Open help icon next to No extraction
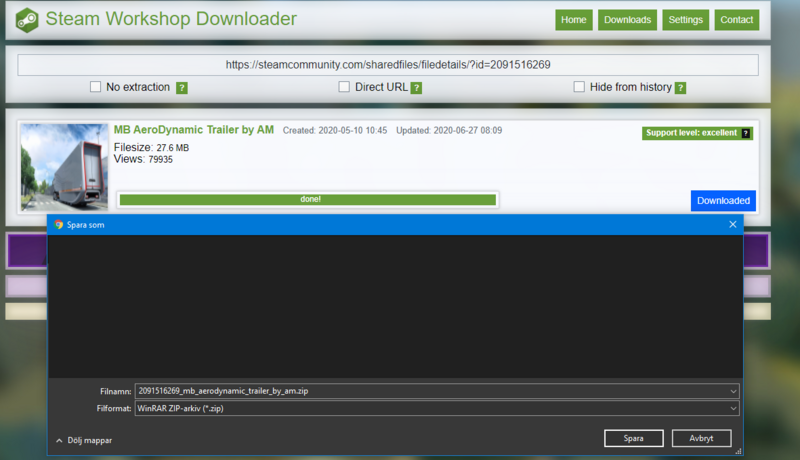Screen dimensions: 800x460 (182, 88)
